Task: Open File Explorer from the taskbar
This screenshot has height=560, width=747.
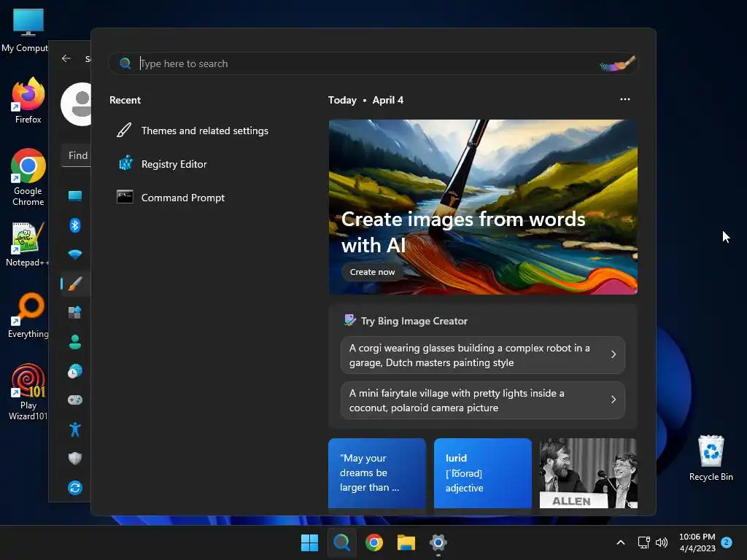Action: 406,542
